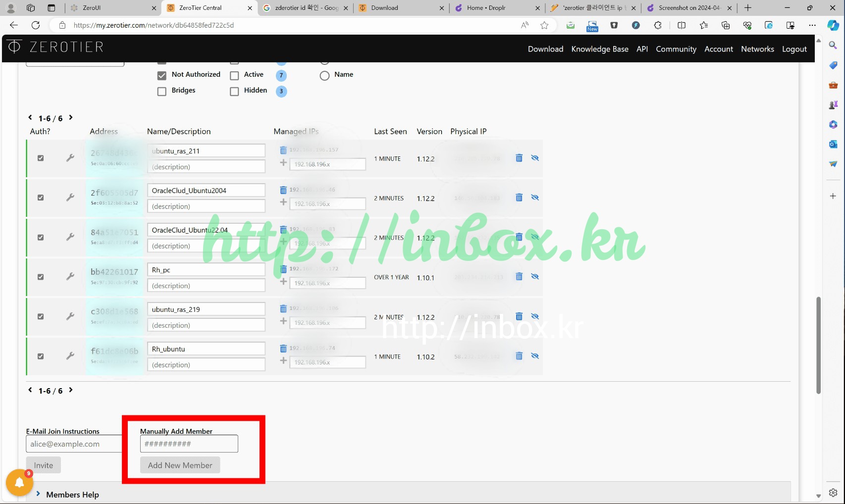Screen dimensions: 845x504
Task: Click the page vertical scrollbar
Action: (x=818, y=345)
